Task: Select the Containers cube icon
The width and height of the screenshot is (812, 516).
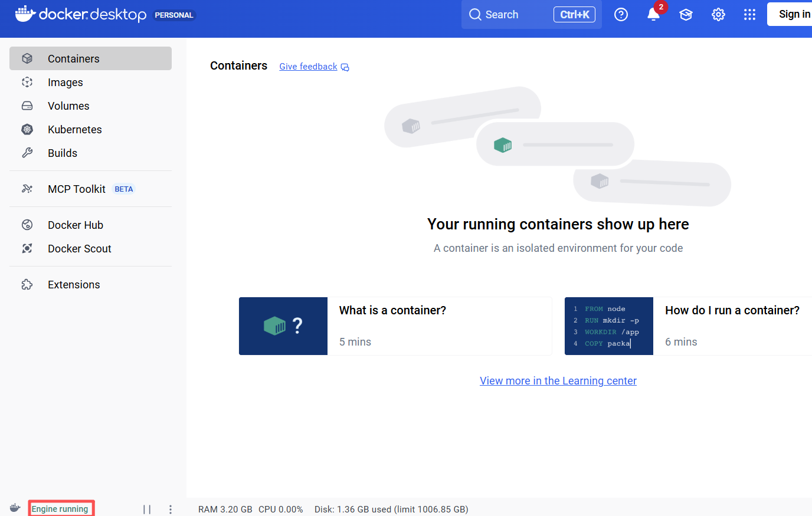Action: tap(27, 58)
